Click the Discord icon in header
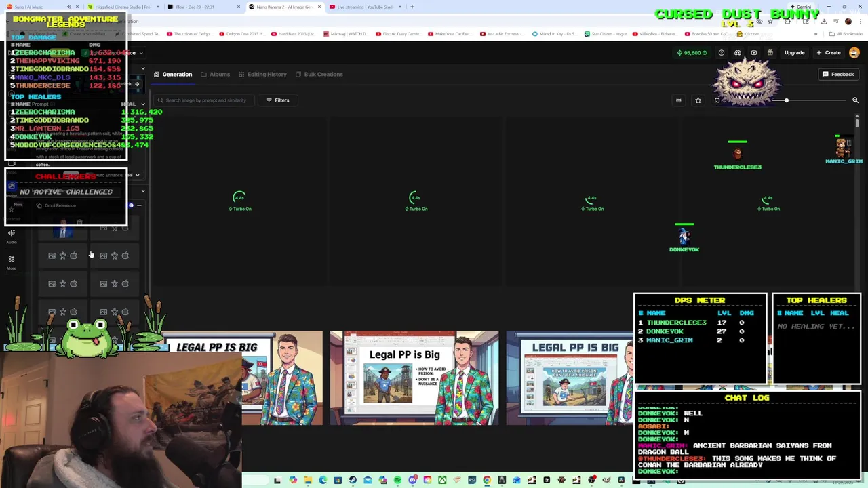The height and width of the screenshot is (488, 868). (x=738, y=52)
